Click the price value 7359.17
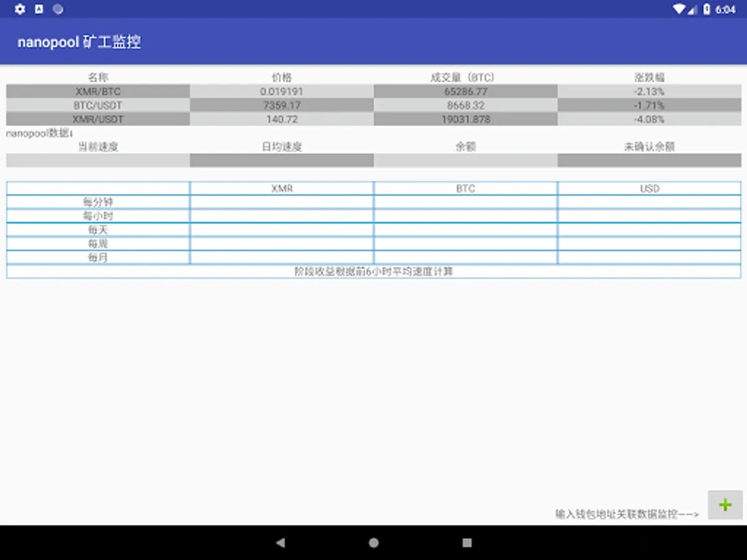Image resolution: width=747 pixels, height=560 pixels. [282, 105]
